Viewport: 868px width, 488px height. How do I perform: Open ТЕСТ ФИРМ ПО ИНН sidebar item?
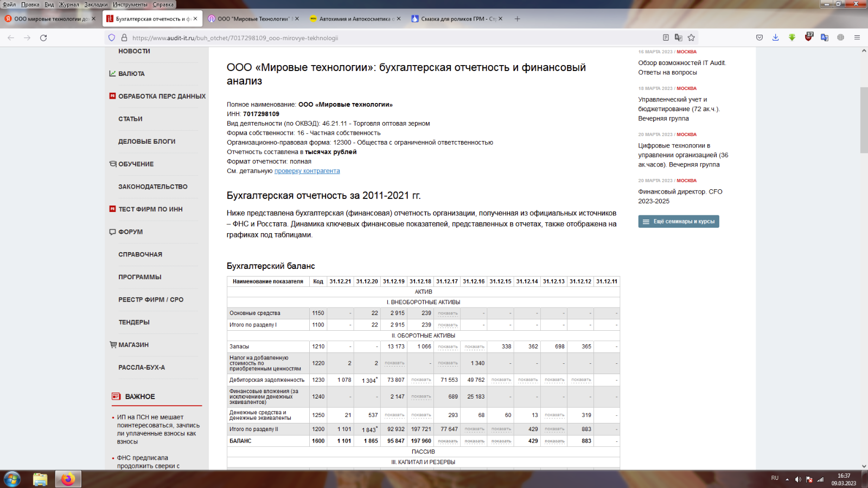[150, 209]
